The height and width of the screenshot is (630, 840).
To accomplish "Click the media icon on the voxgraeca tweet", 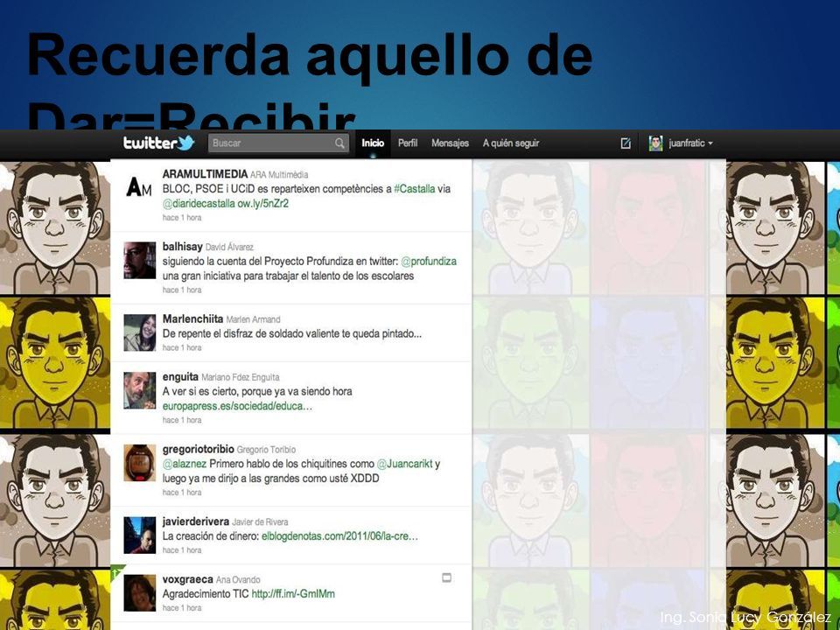I will click(x=446, y=577).
